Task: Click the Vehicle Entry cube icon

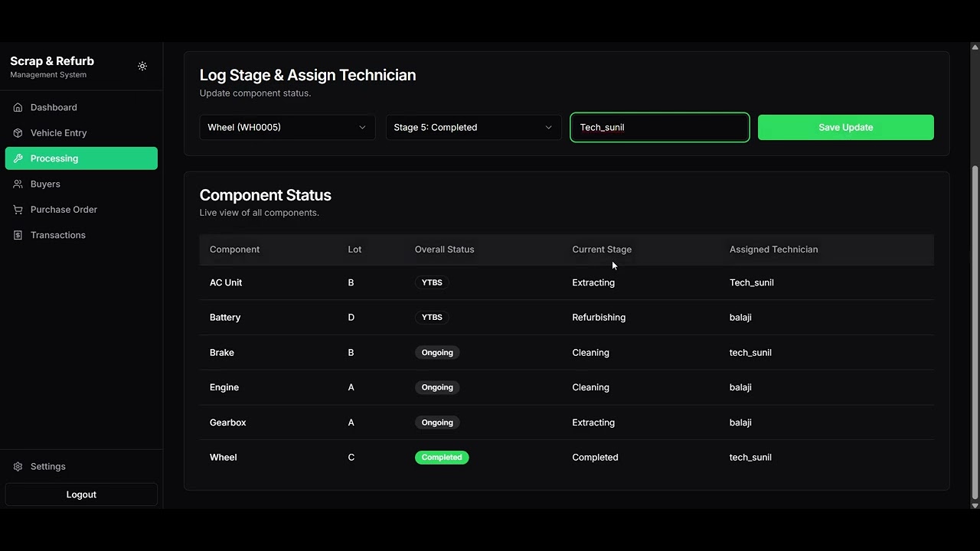Action: click(18, 133)
